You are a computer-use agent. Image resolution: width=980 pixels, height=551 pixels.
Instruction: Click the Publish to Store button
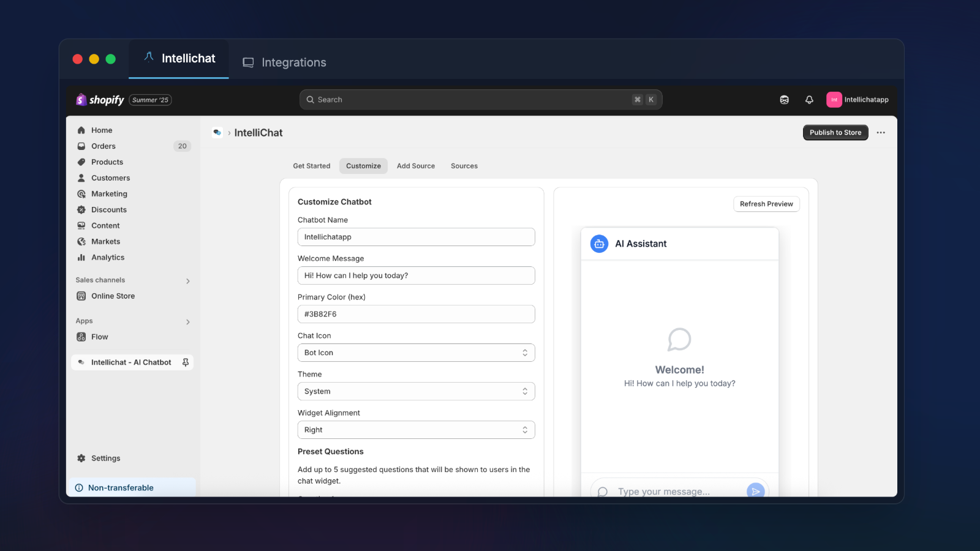(835, 133)
